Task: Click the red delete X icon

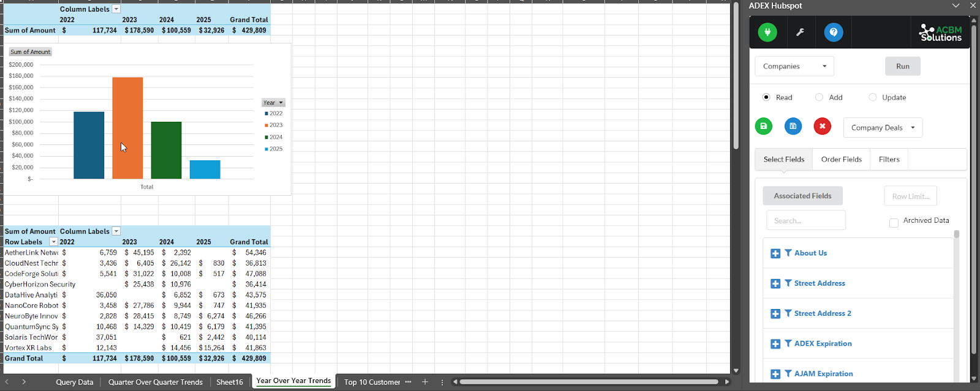Action: (822, 127)
